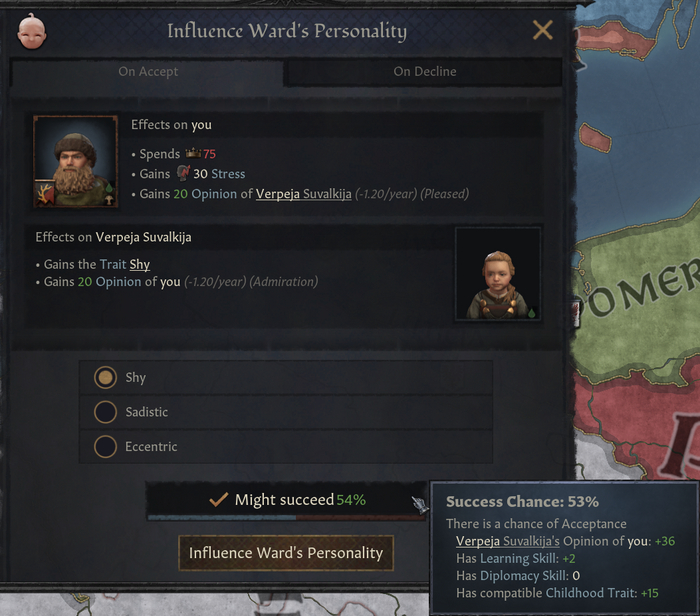700x616 pixels.
Task: Switch to the On Decline tab
Action: tap(424, 71)
